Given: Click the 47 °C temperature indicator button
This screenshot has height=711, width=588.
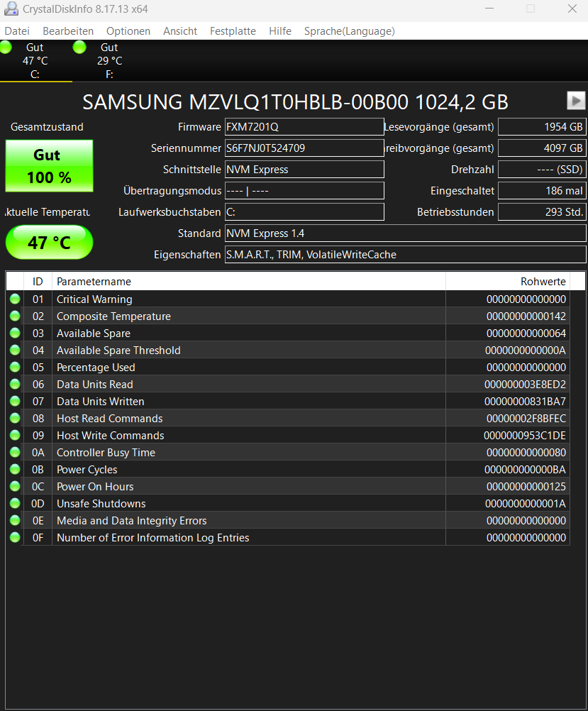Looking at the screenshot, I should tap(49, 243).
